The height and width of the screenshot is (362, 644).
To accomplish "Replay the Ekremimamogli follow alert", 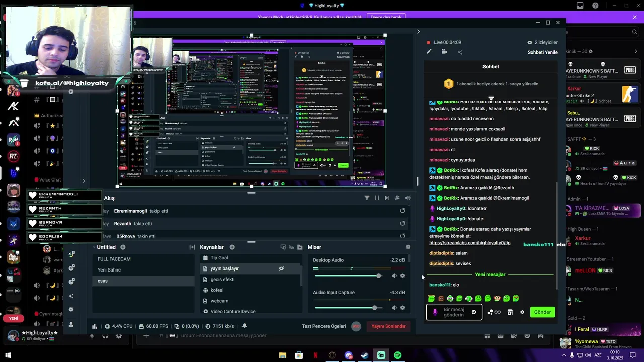I will pyautogui.click(x=403, y=211).
